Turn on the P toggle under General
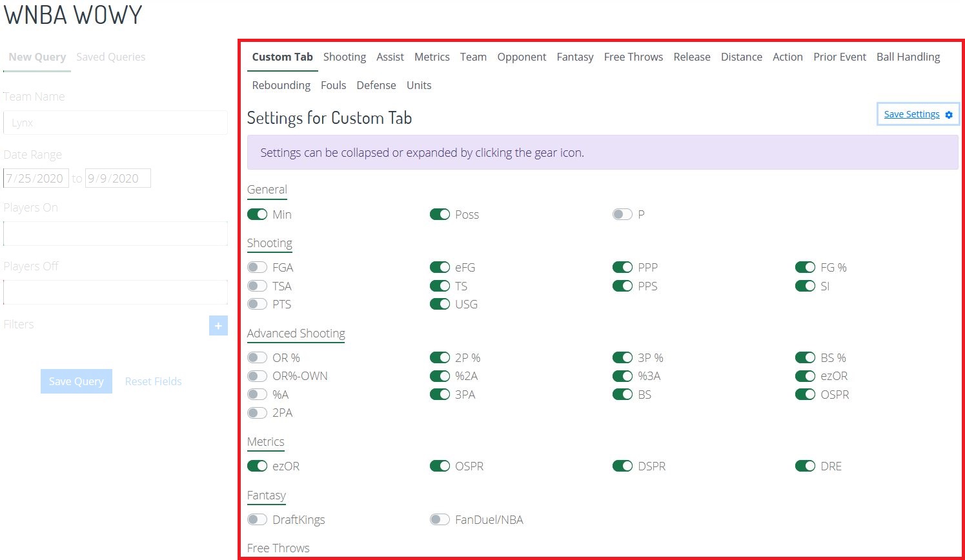This screenshot has width=965, height=560. pos(622,214)
